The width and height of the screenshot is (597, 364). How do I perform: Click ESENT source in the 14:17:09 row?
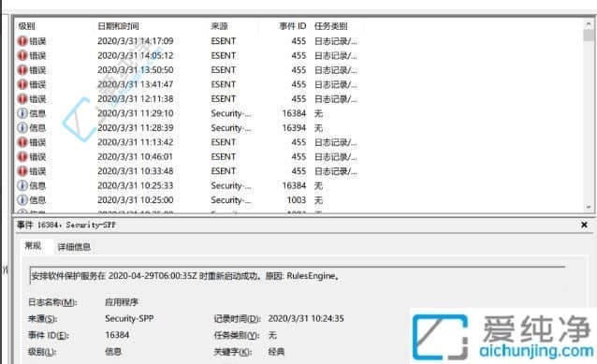pos(223,41)
